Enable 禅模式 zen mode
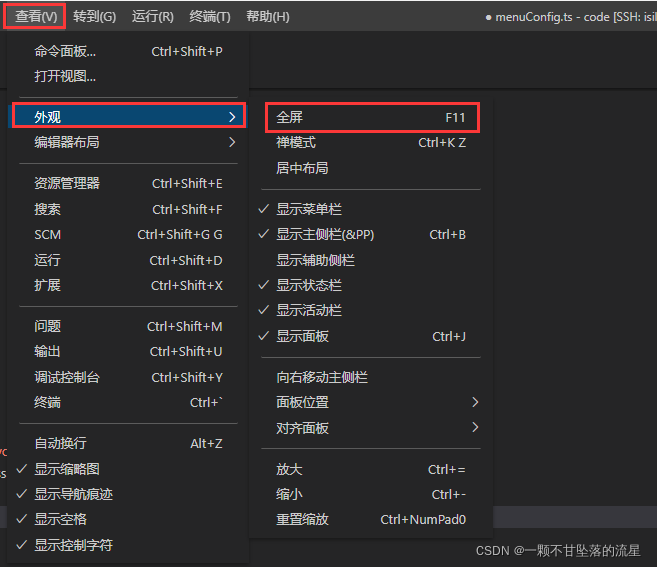 pyautogui.click(x=371, y=142)
